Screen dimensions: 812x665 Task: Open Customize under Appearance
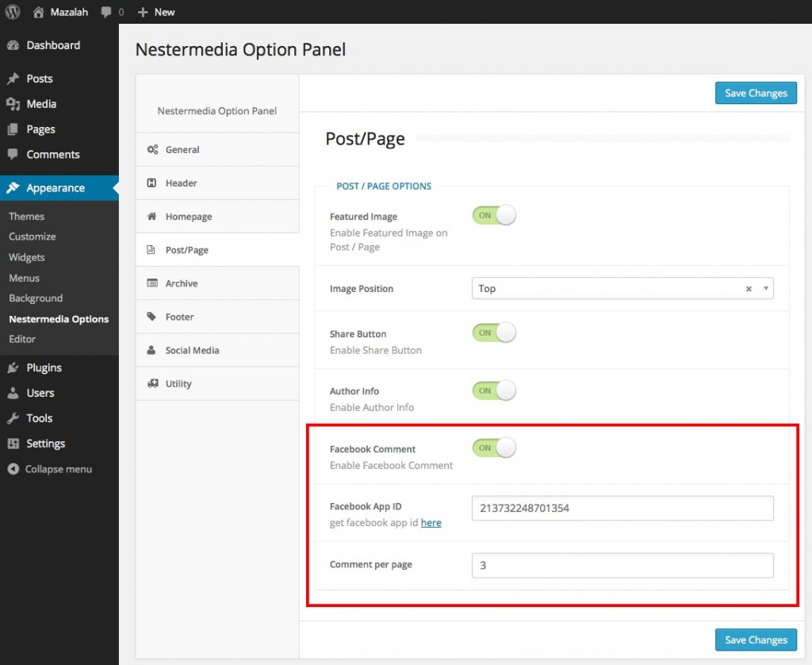[x=32, y=236]
